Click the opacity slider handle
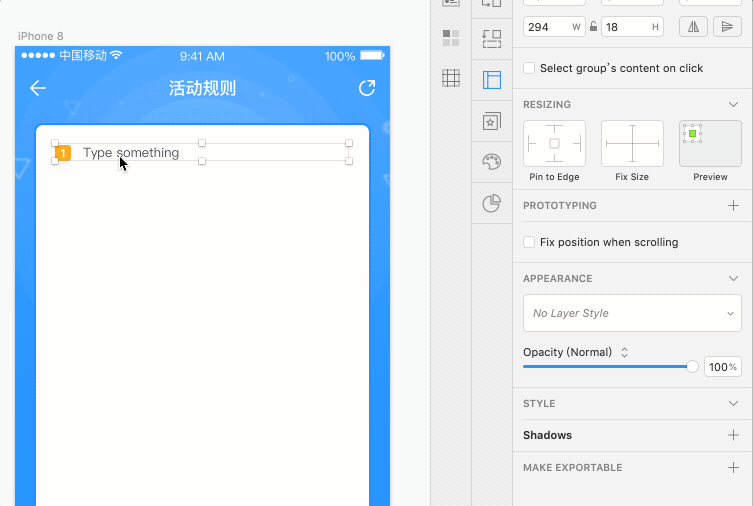The width and height of the screenshot is (753, 506). tap(693, 367)
